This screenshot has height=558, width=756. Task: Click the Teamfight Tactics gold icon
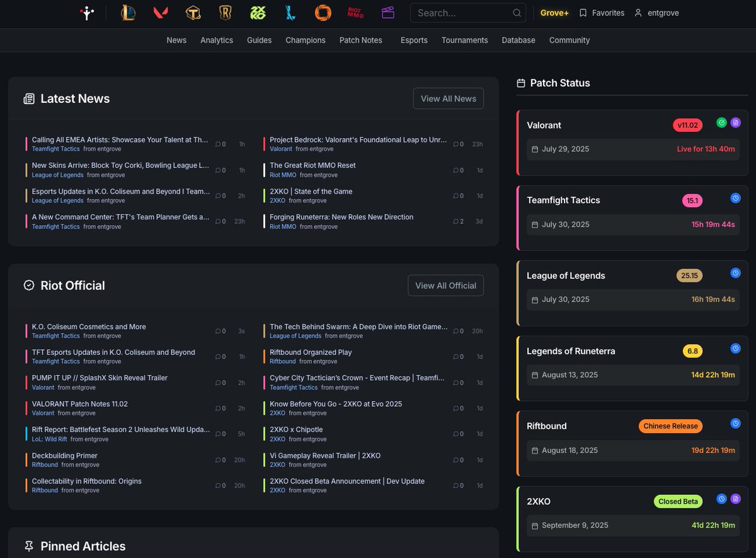(193, 13)
